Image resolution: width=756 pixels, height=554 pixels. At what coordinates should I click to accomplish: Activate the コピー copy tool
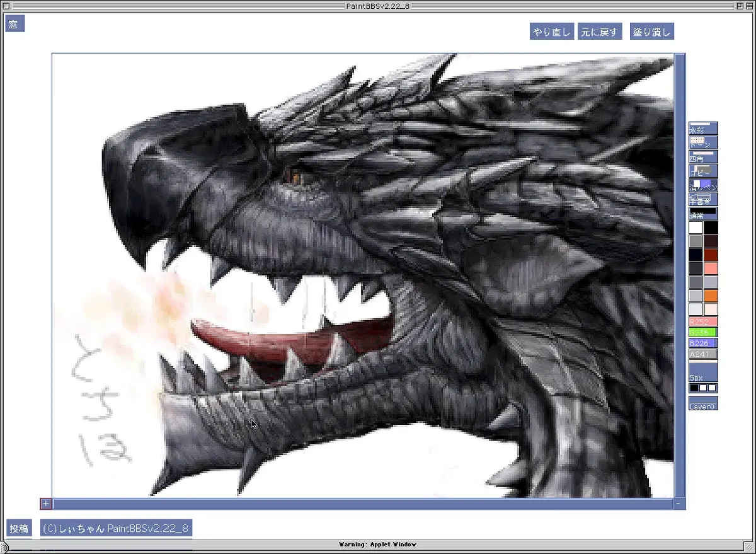coord(703,171)
